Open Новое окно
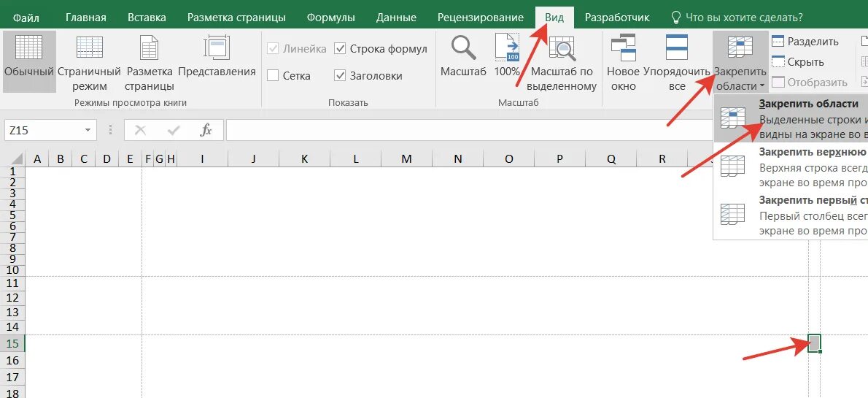 point(624,63)
